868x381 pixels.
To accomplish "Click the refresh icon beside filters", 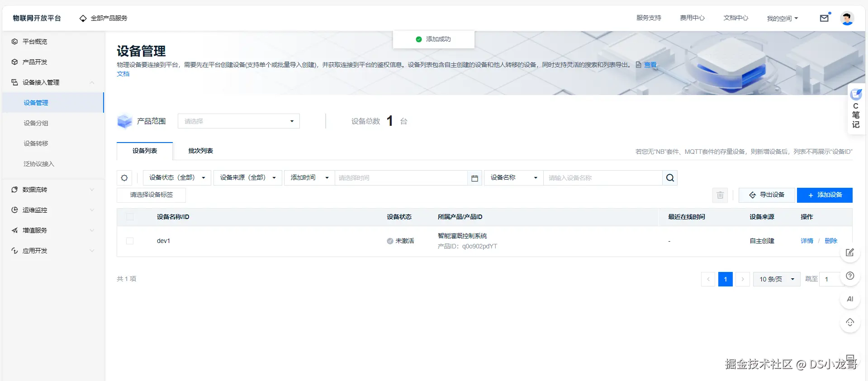I will (124, 178).
